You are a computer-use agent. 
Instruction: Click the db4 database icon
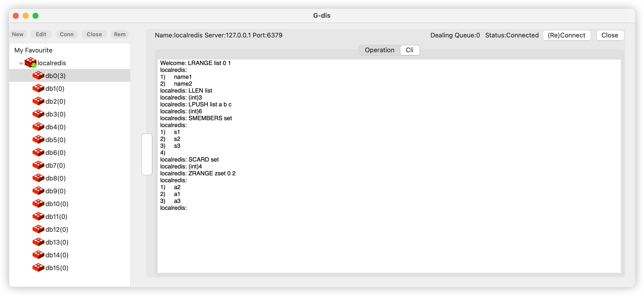[38, 127]
